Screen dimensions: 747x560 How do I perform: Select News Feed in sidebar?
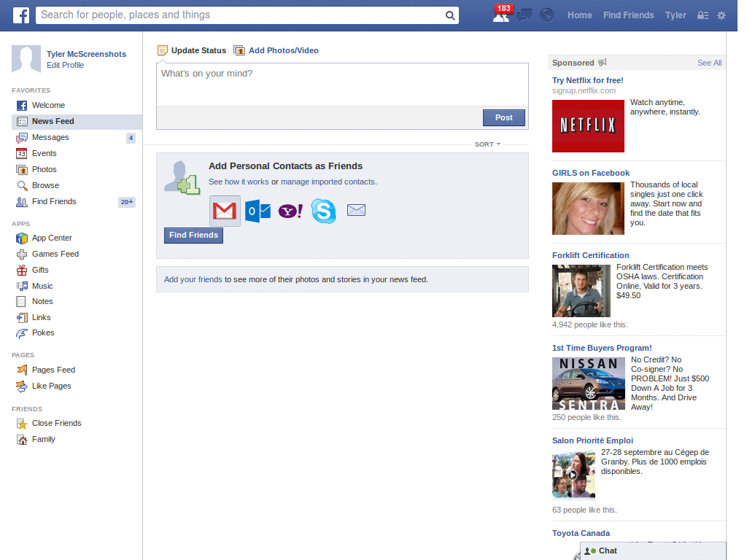[x=77, y=122]
